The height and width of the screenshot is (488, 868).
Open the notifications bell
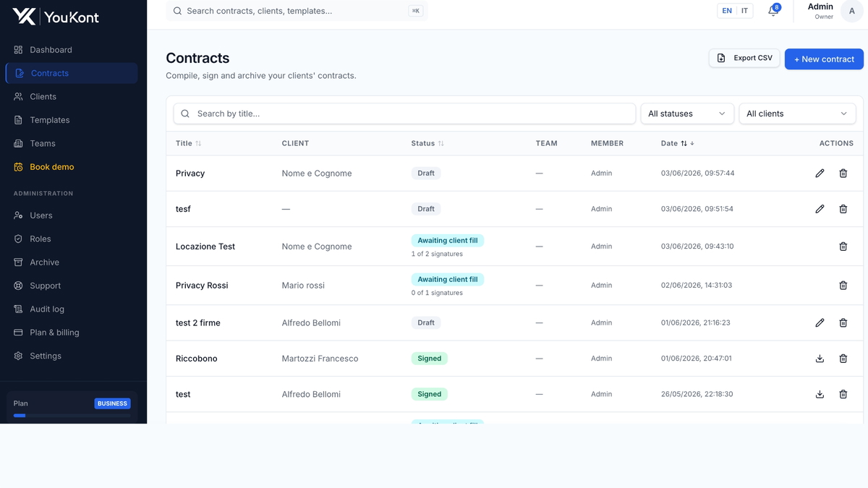(773, 11)
